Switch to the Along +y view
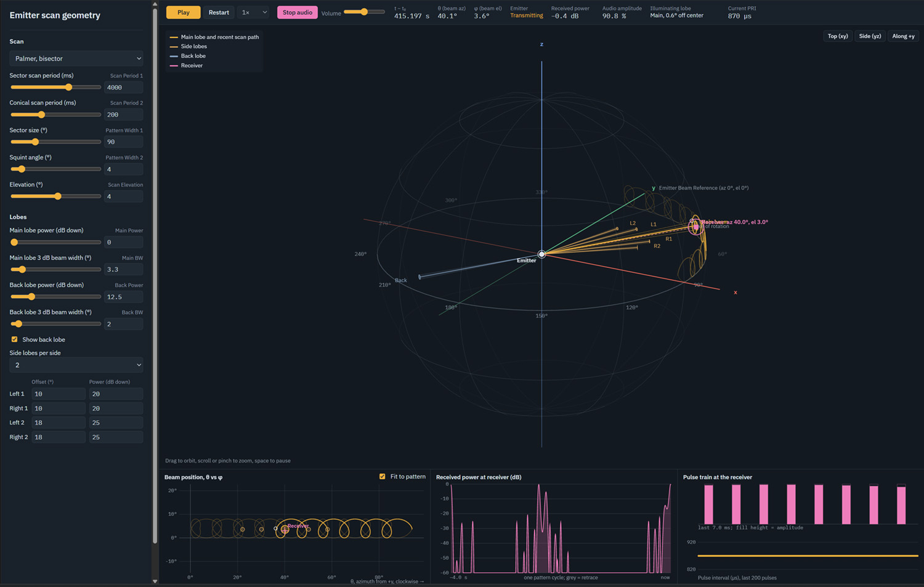This screenshot has width=924, height=587. pos(903,36)
